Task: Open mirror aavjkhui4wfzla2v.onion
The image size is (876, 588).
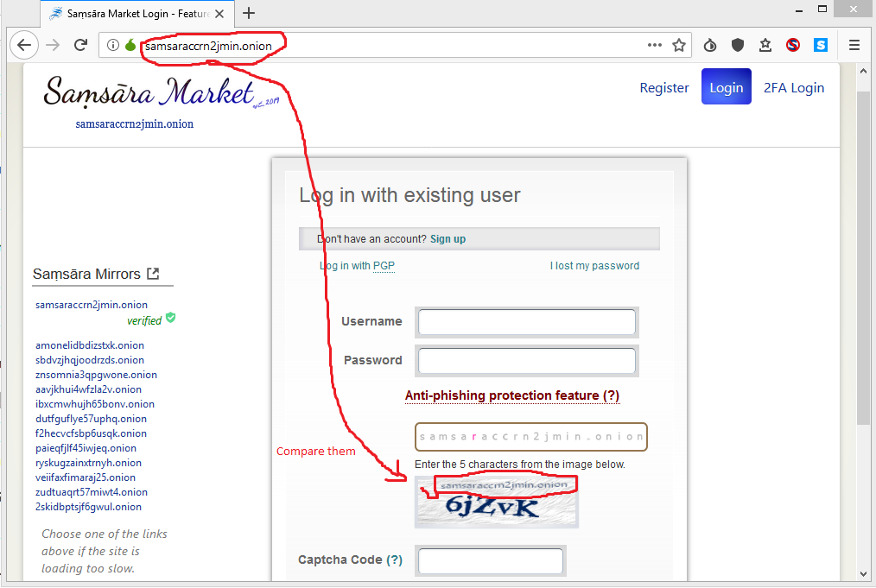Action: pyautogui.click(x=88, y=389)
